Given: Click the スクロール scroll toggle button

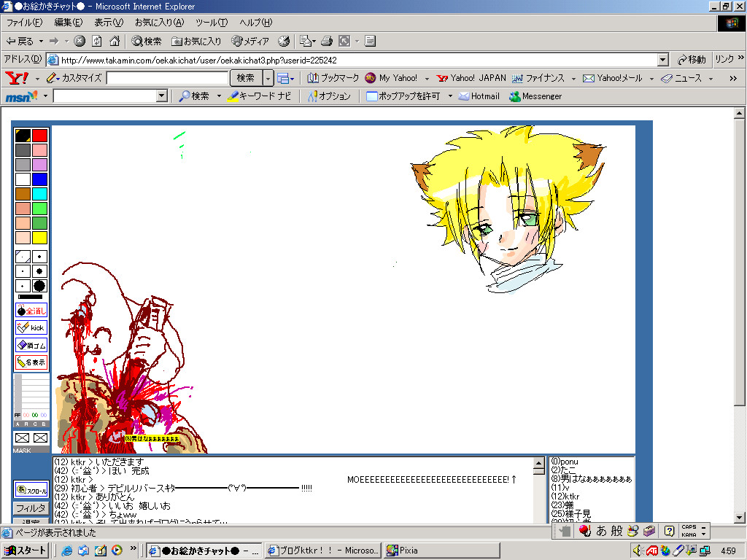Looking at the screenshot, I should tap(31, 489).
